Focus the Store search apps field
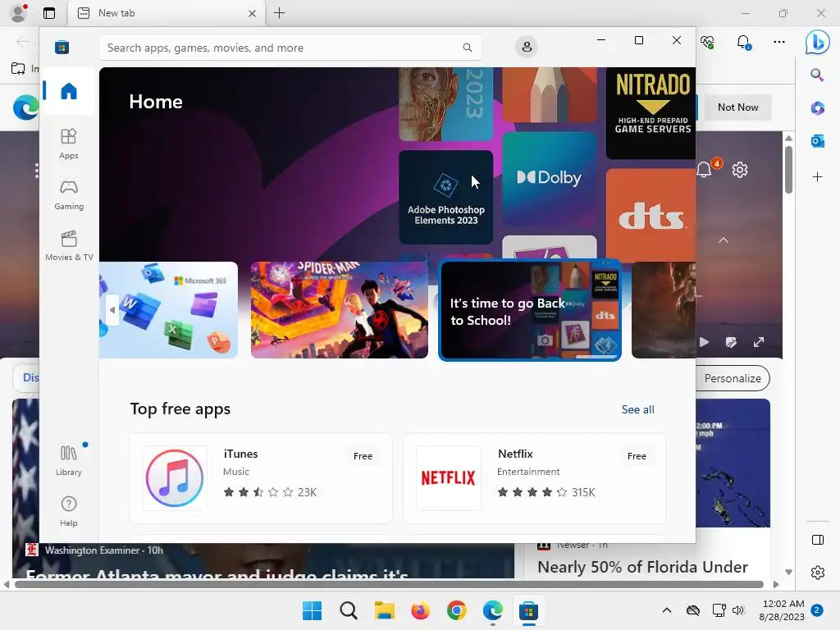The height and width of the screenshot is (630, 840). [x=290, y=48]
